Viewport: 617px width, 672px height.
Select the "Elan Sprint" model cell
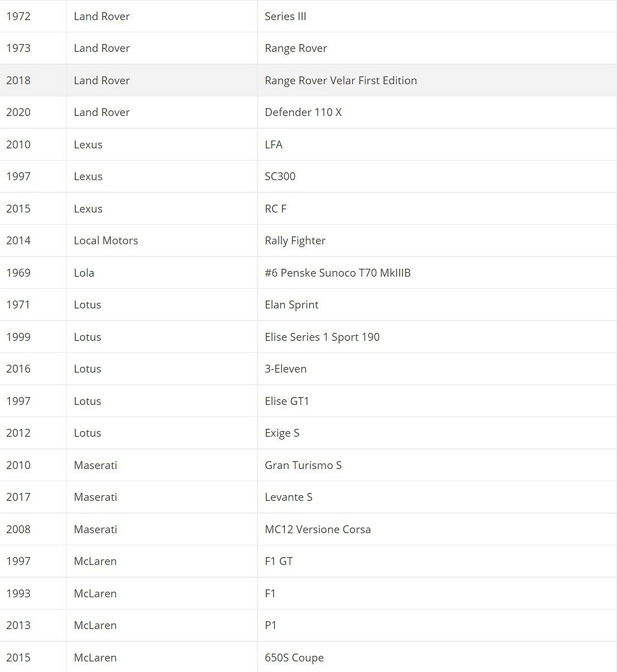[292, 304]
